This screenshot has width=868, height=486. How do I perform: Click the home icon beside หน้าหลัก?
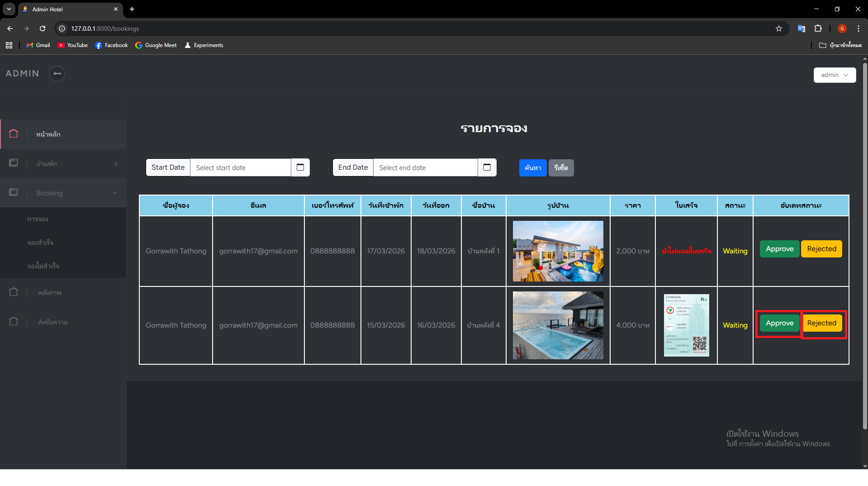pos(14,134)
